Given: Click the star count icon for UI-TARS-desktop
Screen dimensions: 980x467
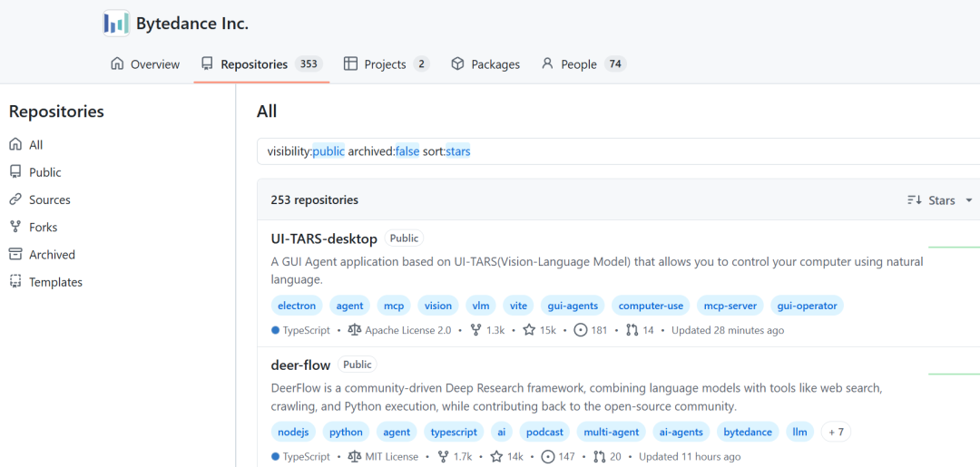Looking at the screenshot, I should point(529,331).
